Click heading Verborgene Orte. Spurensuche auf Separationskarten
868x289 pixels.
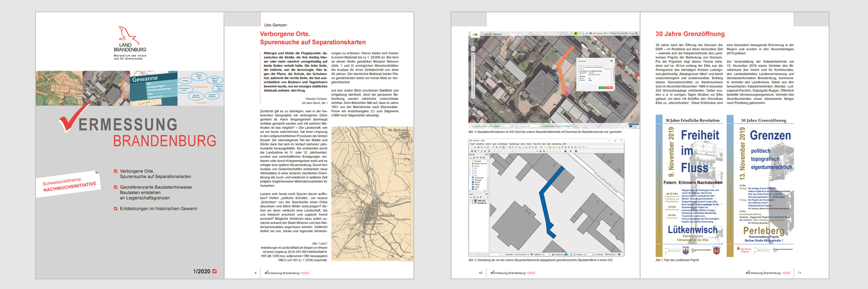click(313, 38)
